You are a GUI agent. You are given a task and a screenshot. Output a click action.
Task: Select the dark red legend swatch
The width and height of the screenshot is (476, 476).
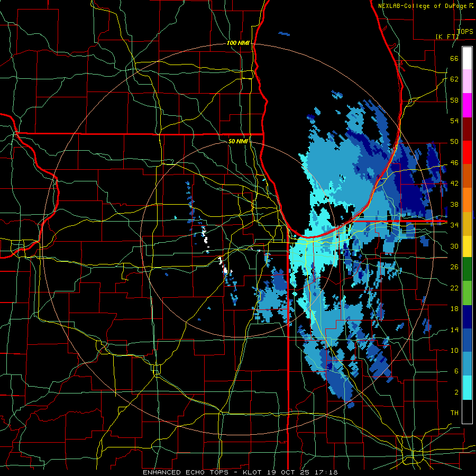467,129
